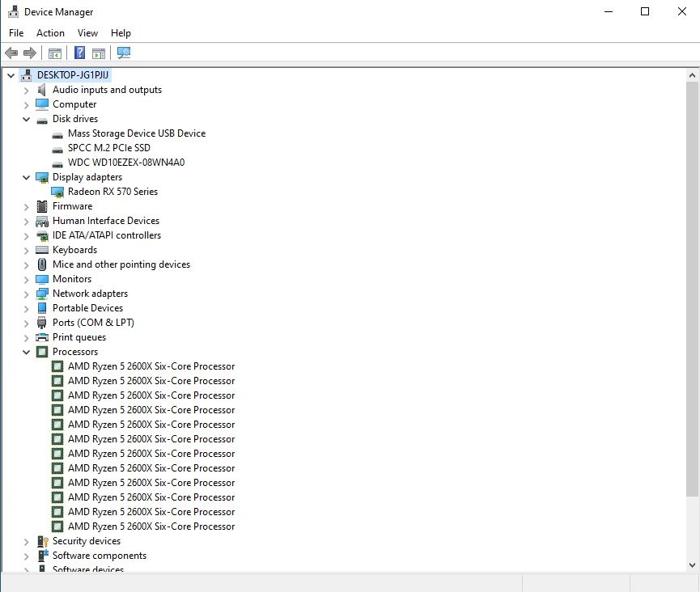Expand the Keyboards category
Image resolution: width=700 pixels, height=592 pixels.
(27, 251)
